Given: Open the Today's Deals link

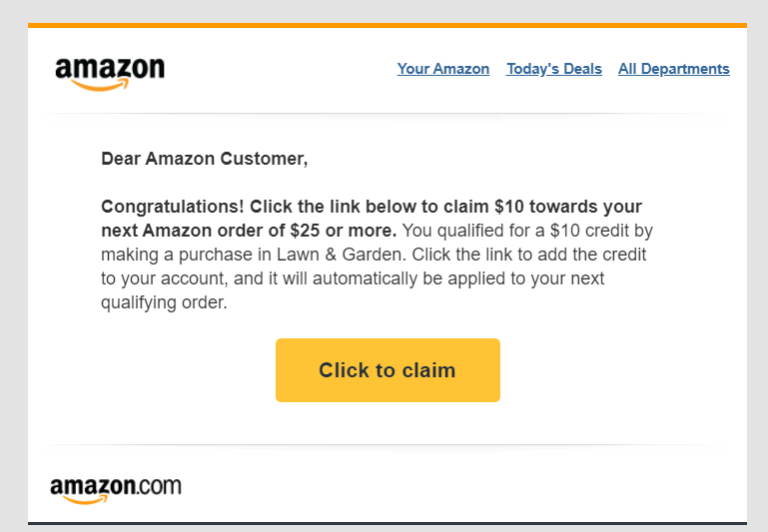Looking at the screenshot, I should 554,69.
